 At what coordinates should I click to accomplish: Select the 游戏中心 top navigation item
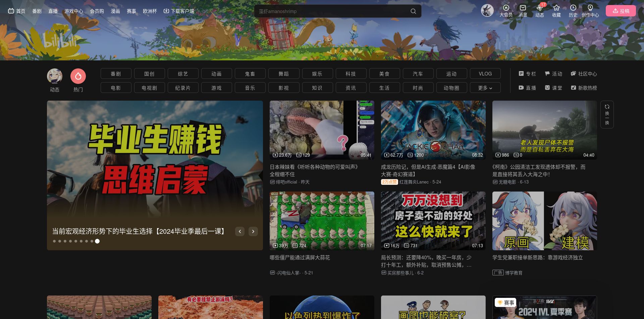tap(74, 11)
